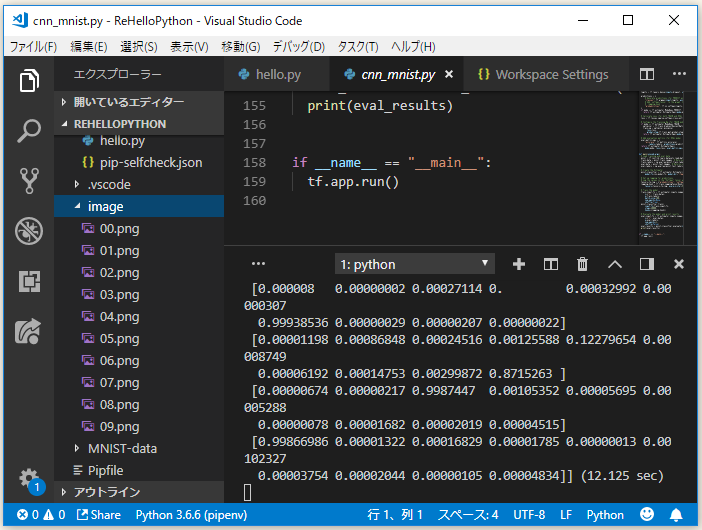Viewport: 702px width, 530px height.
Task: Click Share in the status bar
Action: [x=98, y=515]
